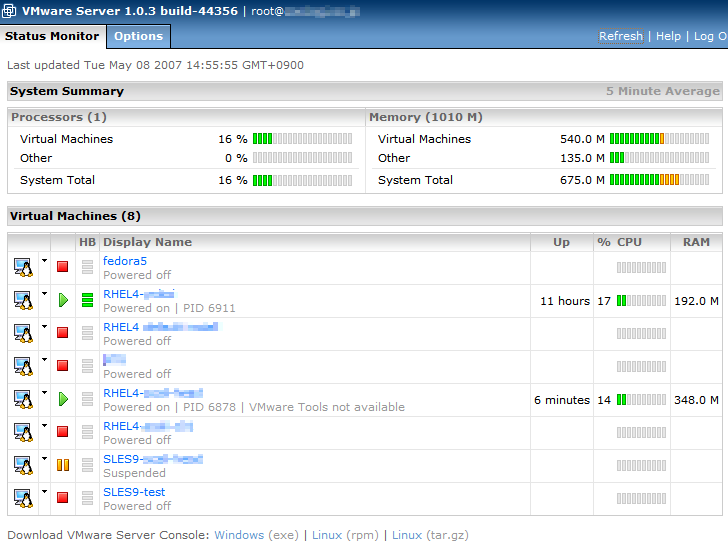Click the '192.0 M' RAM value

coord(696,301)
